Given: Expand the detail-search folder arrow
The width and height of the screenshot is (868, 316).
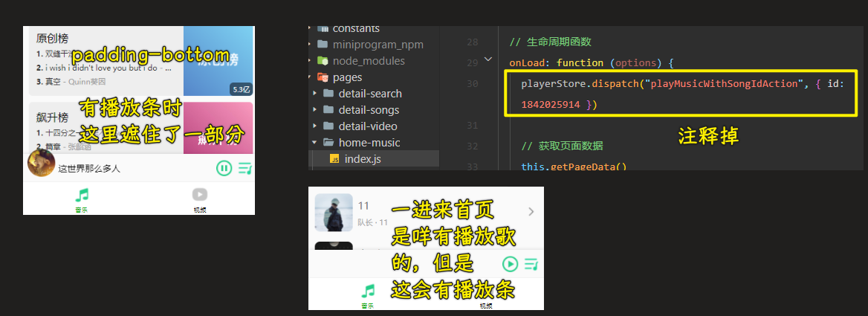Looking at the screenshot, I should click(315, 94).
